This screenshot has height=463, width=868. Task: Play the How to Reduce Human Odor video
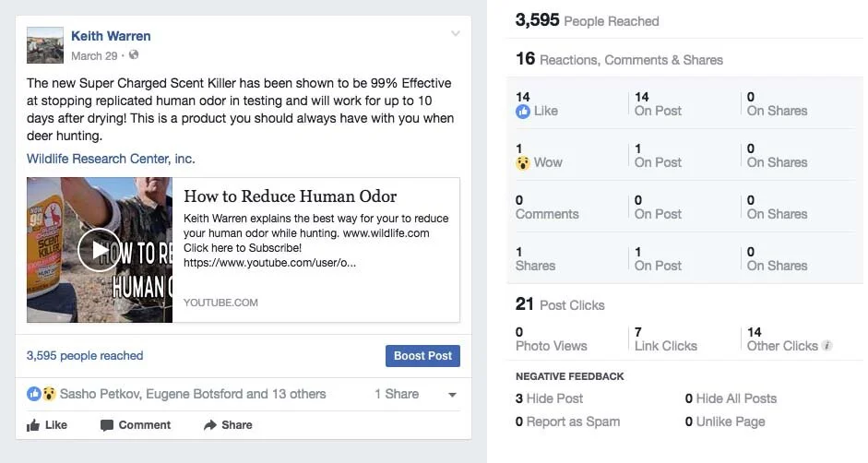100,250
